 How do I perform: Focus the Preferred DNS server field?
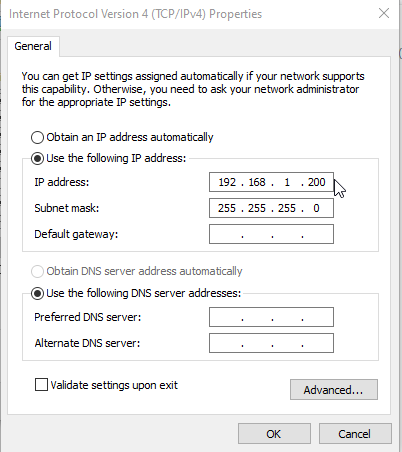coord(271,317)
